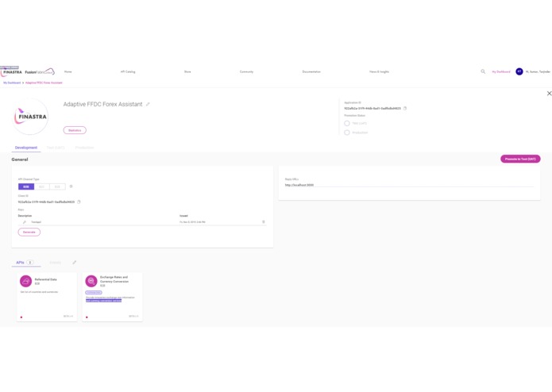Select the B2C channel type
Screen dimensions: 552x392
[x=42, y=186]
